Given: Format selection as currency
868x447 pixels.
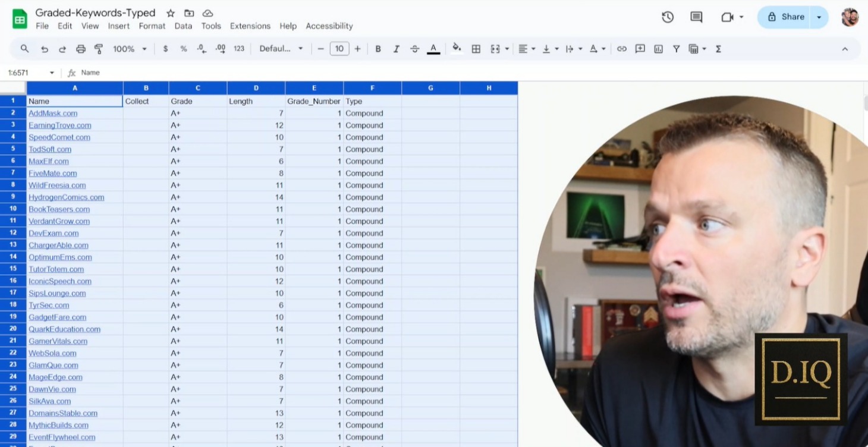Looking at the screenshot, I should [x=165, y=49].
